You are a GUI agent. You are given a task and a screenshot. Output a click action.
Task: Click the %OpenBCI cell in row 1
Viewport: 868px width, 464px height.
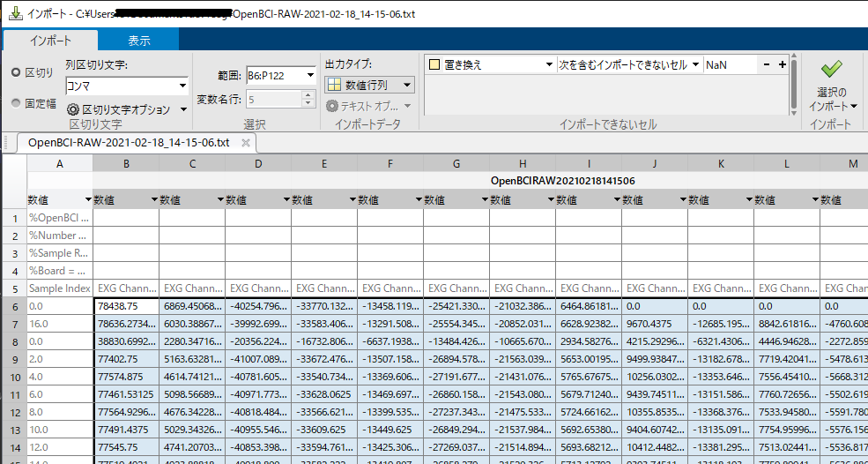[60, 218]
